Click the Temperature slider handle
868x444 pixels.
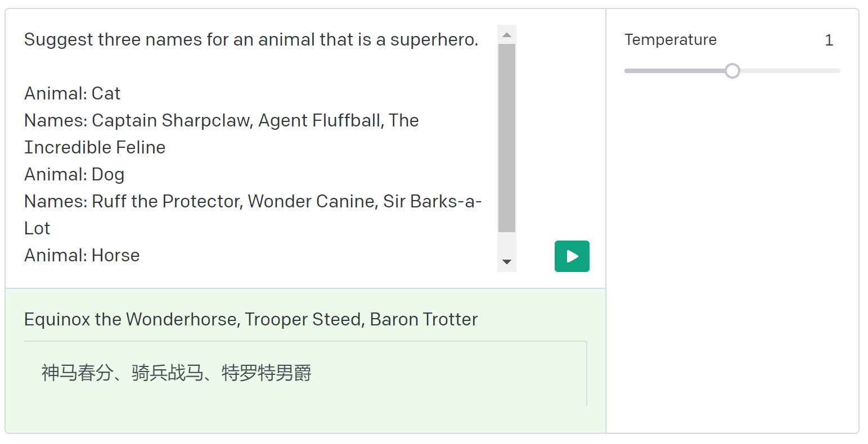732,71
